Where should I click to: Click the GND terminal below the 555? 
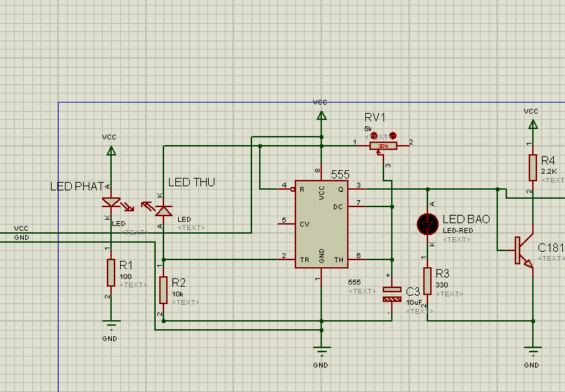click(321, 352)
